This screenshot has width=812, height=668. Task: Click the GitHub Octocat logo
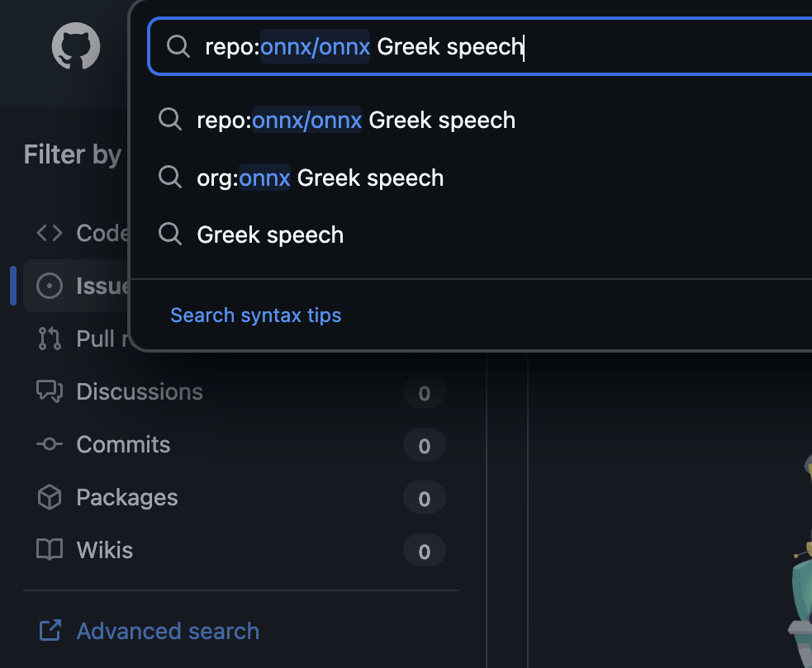tap(76, 46)
